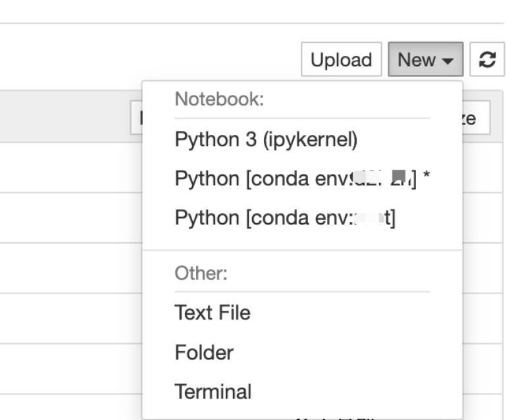This screenshot has width=516, height=420.
Task: Open a new Terminal
Action: pos(213,392)
